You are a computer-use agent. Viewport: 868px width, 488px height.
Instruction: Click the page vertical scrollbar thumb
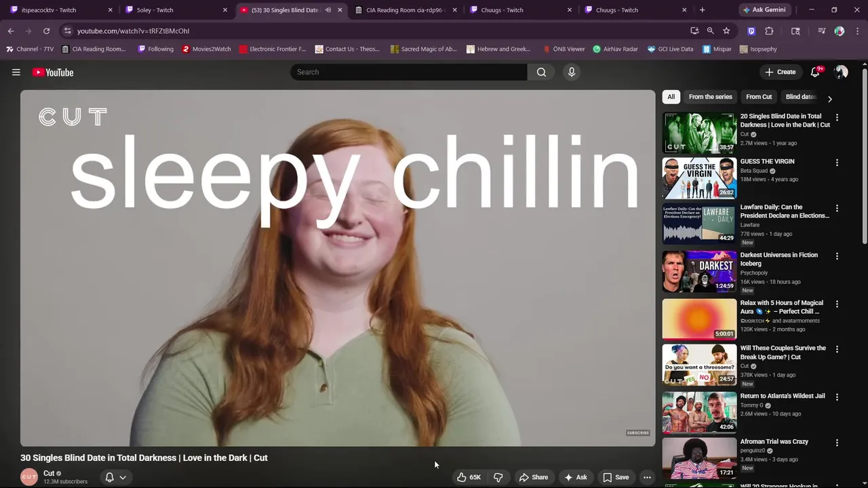865,156
